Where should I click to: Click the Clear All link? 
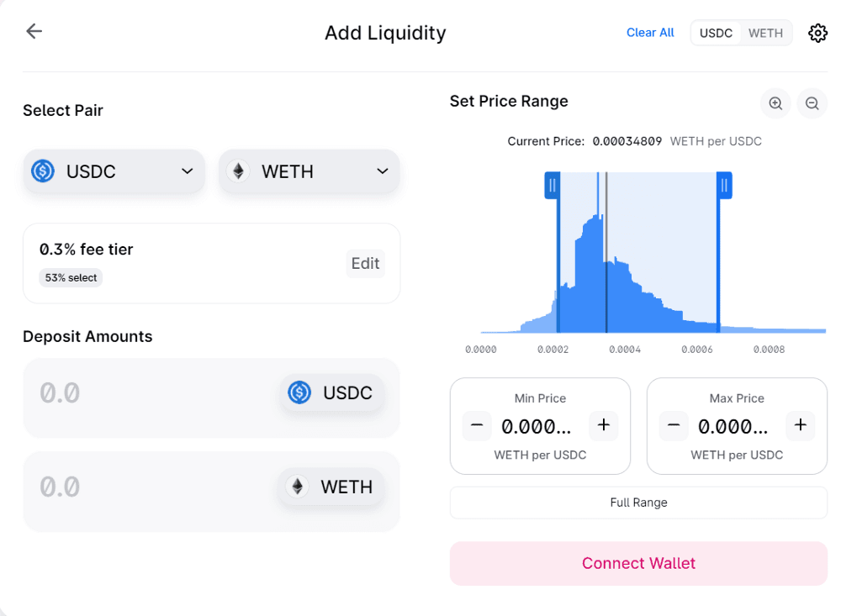pyautogui.click(x=650, y=33)
